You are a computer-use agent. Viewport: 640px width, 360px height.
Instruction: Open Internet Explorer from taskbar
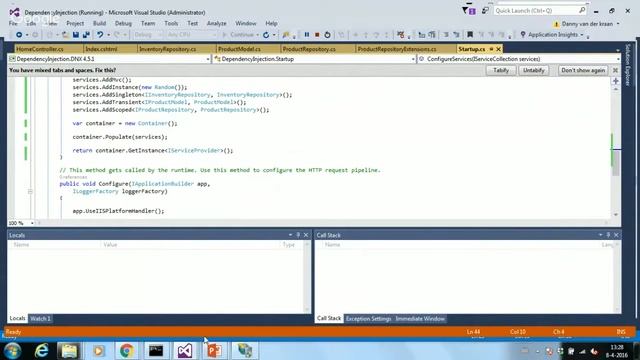tap(41, 351)
